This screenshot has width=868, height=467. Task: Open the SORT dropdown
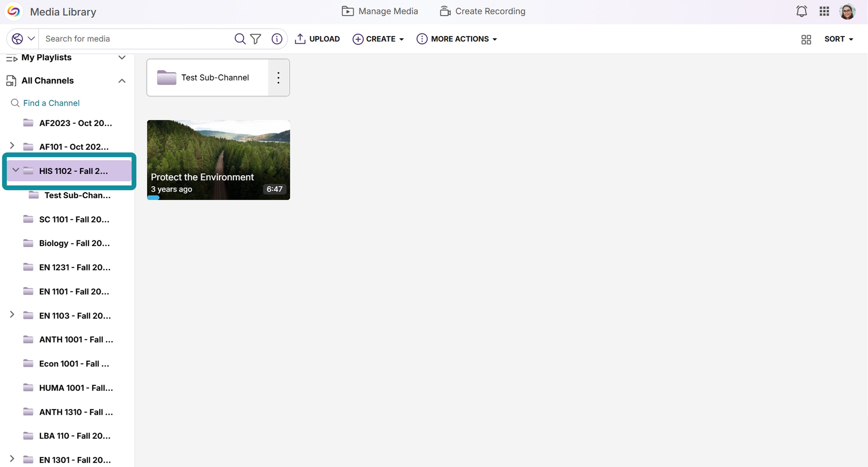click(838, 39)
